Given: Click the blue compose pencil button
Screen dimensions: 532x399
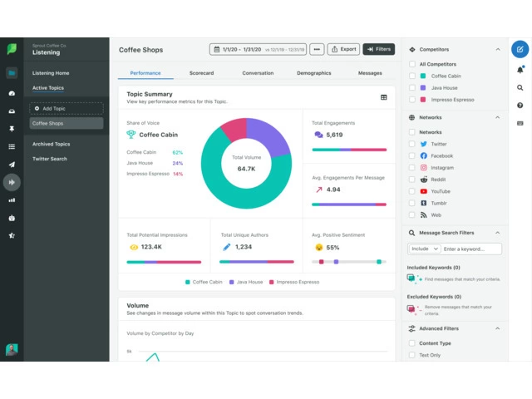Looking at the screenshot, I should tap(520, 49).
